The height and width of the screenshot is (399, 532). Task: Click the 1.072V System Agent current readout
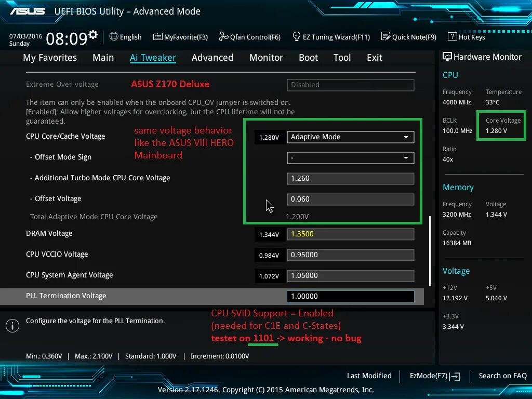pyautogui.click(x=269, y=276)
